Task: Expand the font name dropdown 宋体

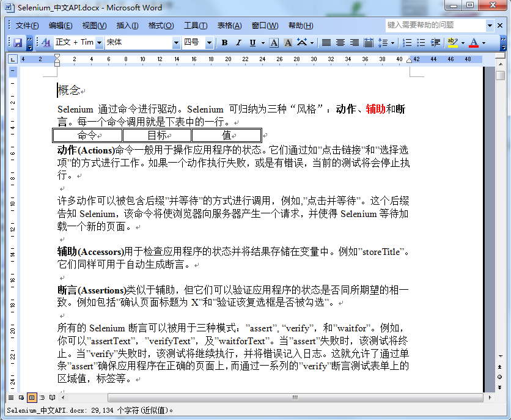Action: pyautogui.click(x=176, y=43)
